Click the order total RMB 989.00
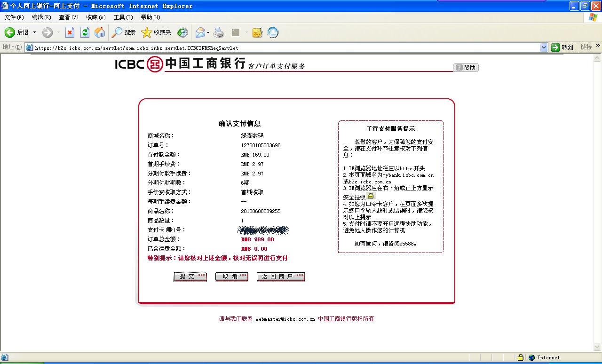 pyautogui.click(x=257, y=239)
